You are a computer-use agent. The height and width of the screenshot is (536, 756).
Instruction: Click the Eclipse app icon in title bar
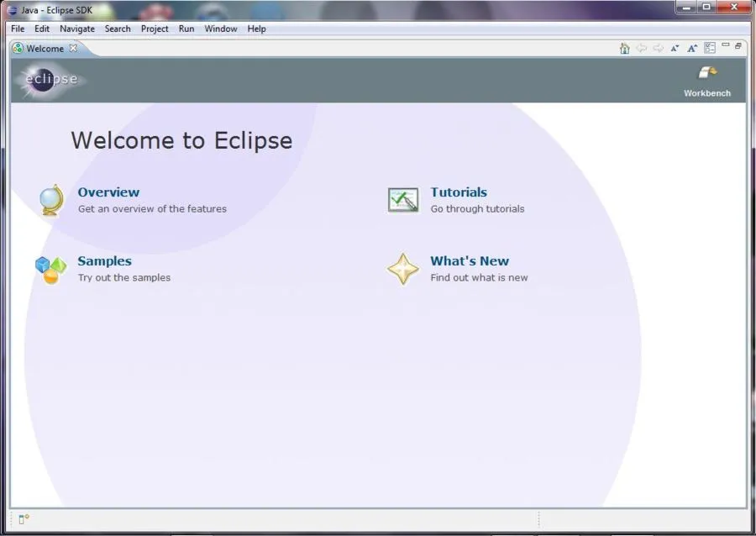(x=12, y=10)
